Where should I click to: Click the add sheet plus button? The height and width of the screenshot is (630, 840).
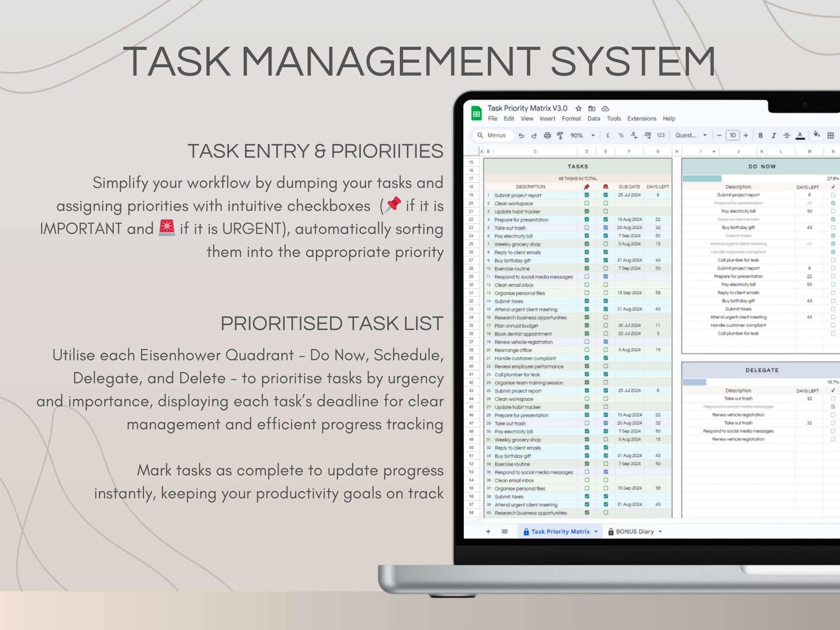(x=488, y=532)
